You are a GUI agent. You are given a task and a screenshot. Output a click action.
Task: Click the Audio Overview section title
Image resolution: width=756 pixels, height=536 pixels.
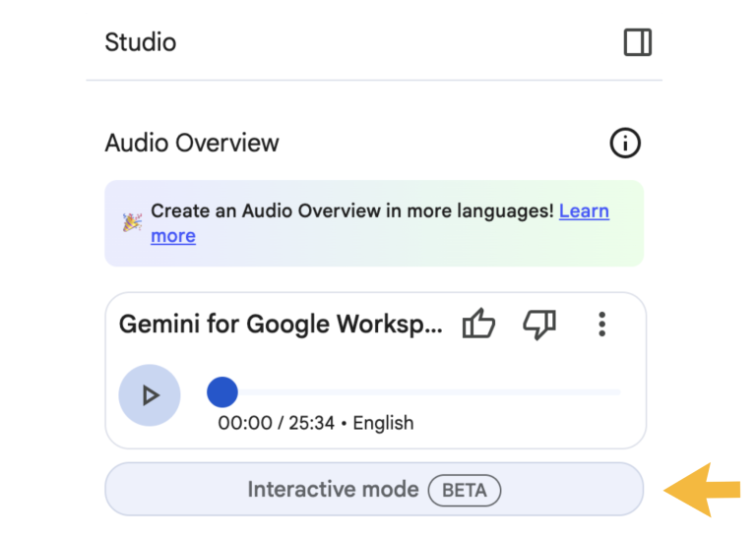click(192, 143)
